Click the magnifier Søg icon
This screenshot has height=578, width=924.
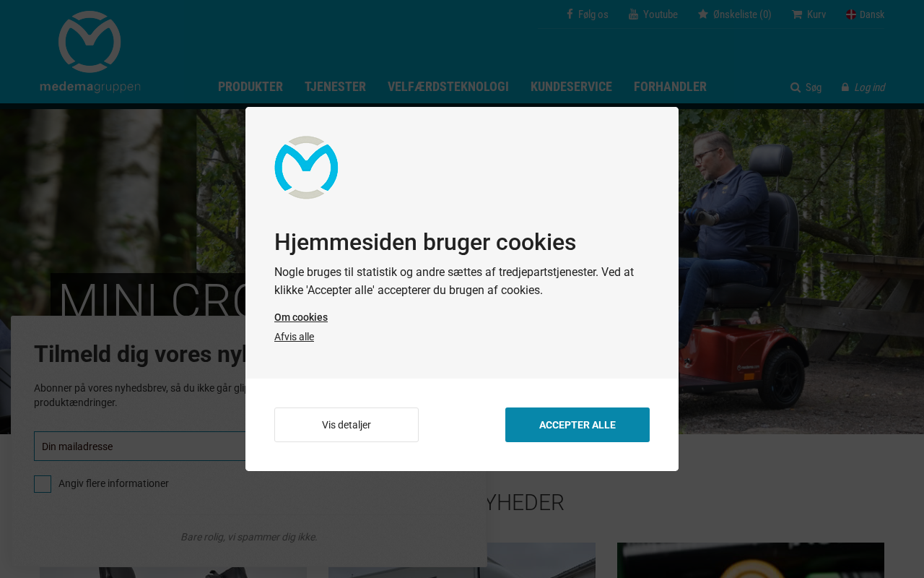[x=796, y=87]
